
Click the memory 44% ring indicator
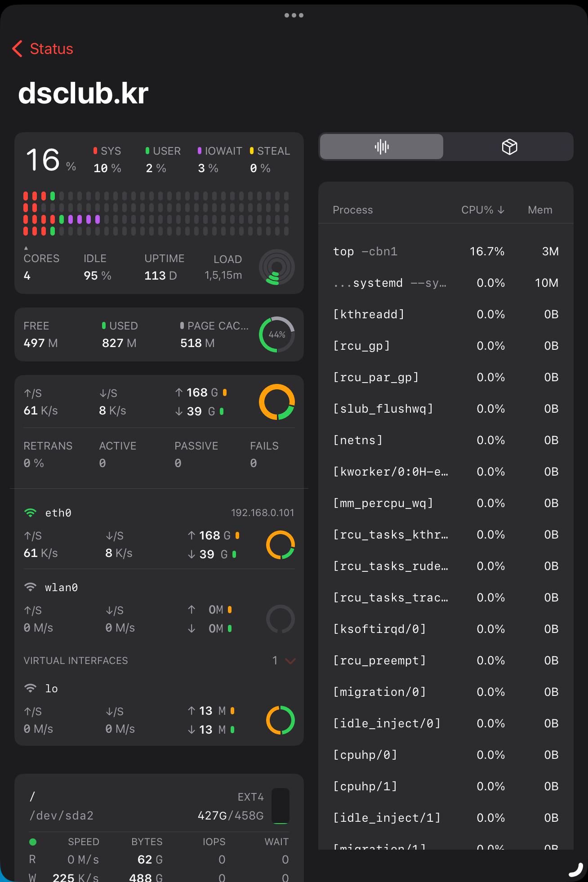276,334
